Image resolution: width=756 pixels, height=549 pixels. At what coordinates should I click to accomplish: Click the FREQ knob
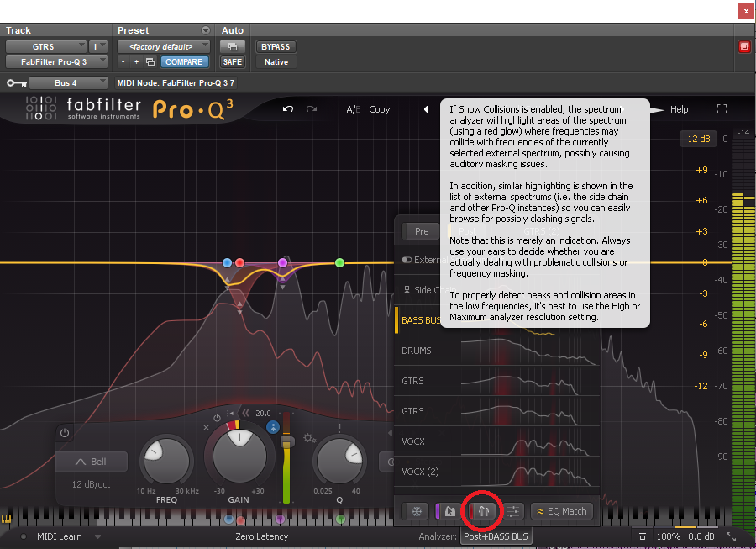pyautogui.click(x=166, y=461)
